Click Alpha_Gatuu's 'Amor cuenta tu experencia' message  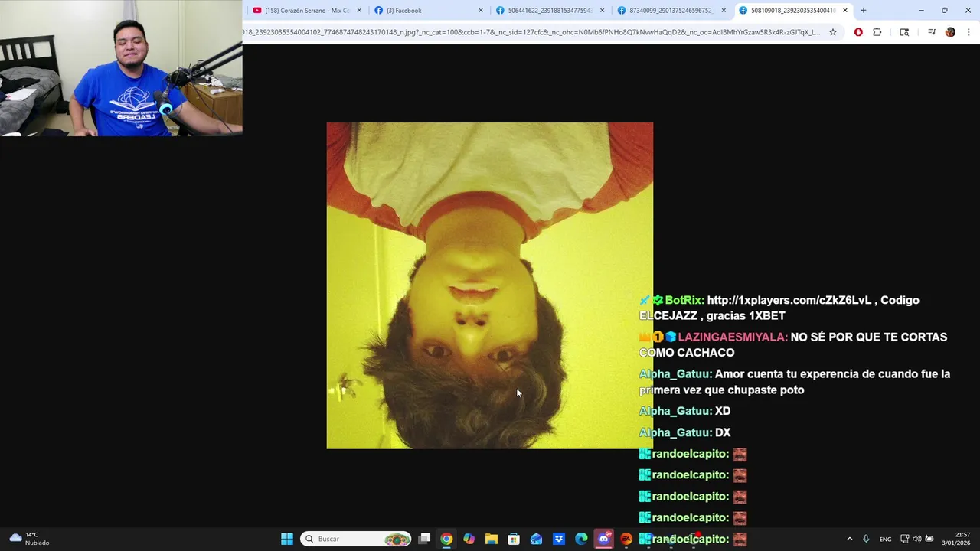795,382
